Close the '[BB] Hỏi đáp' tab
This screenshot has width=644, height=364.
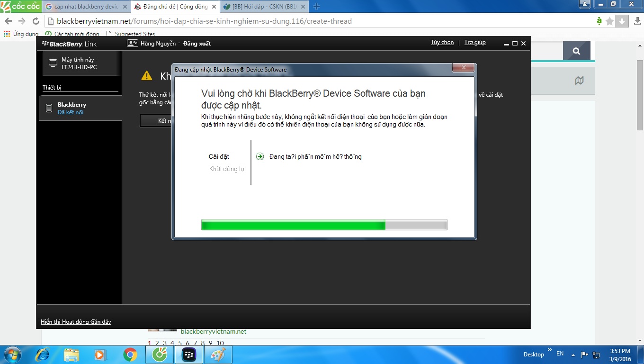click(x=302, y=7)
